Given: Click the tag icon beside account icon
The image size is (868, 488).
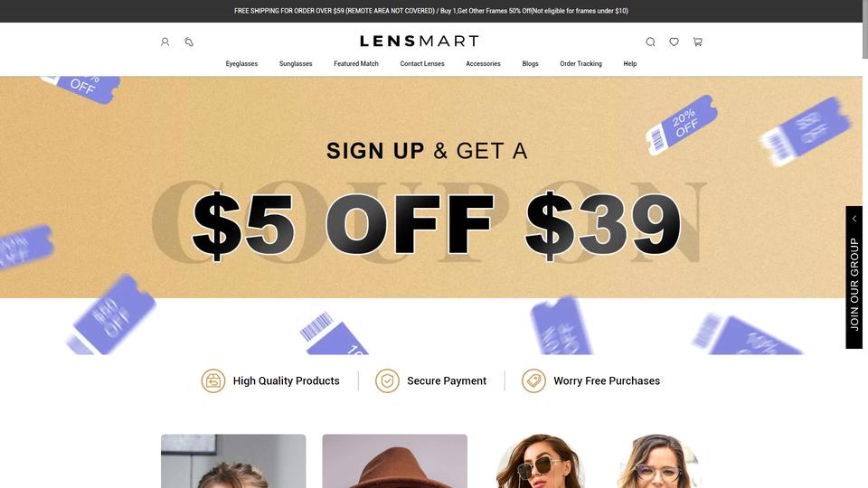Looking at the screenshot, I should tap(189, 42).
